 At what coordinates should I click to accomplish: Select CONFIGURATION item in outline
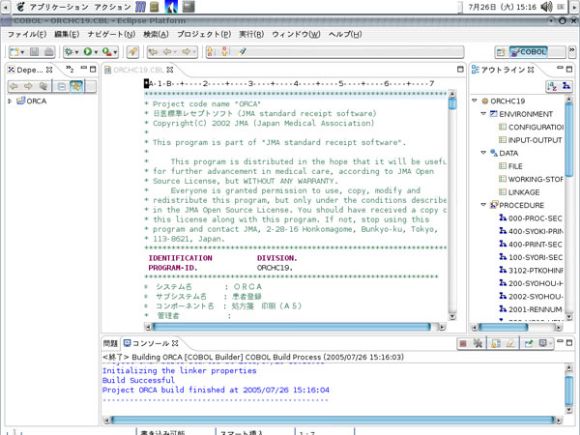(531, 127)
